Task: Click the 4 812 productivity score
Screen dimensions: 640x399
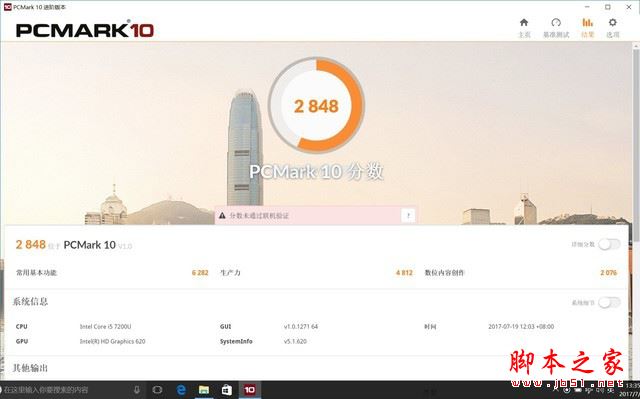Action: (x=404, y=273)
